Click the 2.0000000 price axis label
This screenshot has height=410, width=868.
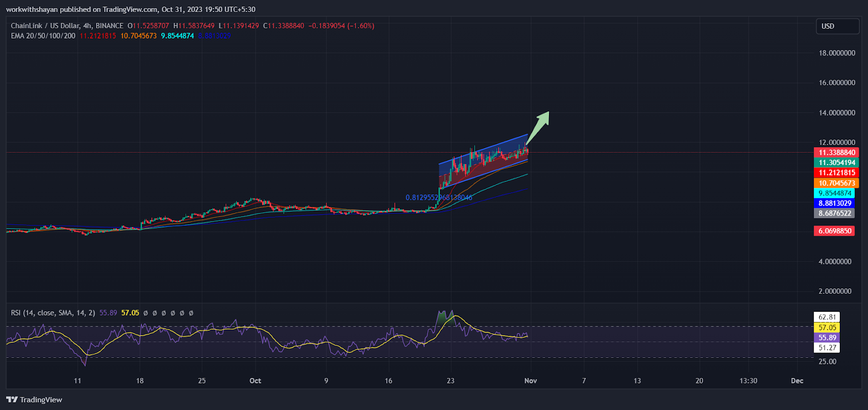pos(835,292)
